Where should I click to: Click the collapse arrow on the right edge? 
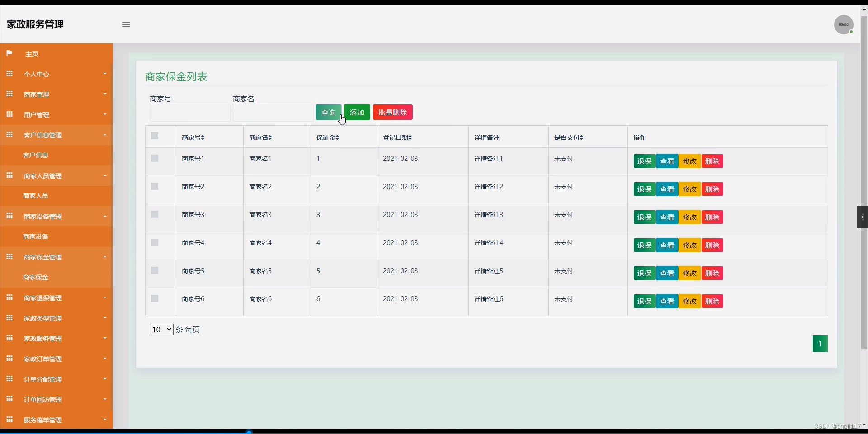click(862, 217)
